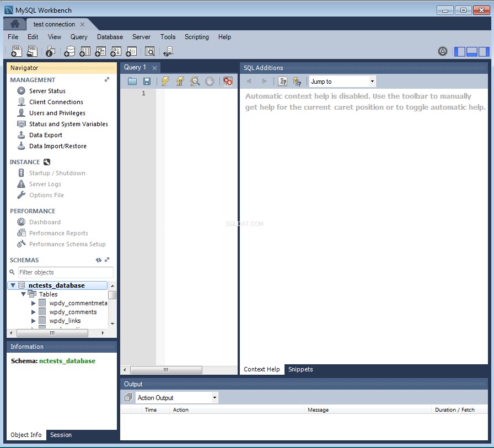
Task: Open the Scripting menu
Action: (197, 37)
